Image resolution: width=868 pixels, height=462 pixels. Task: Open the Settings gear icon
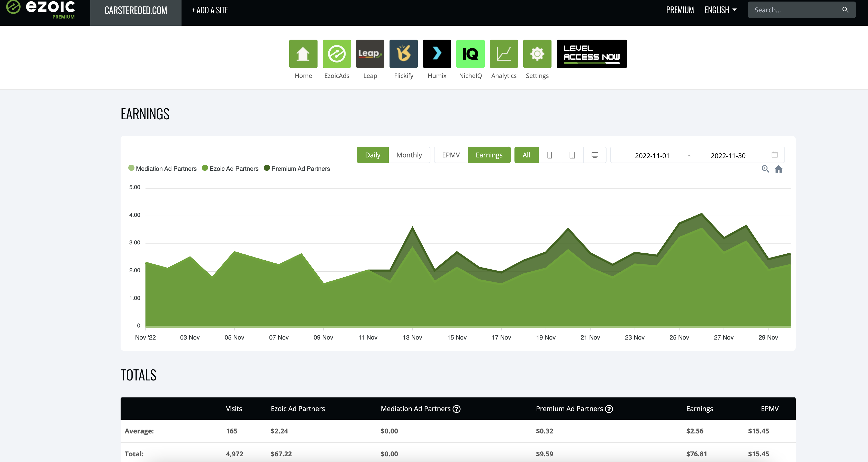pos(537,54)
